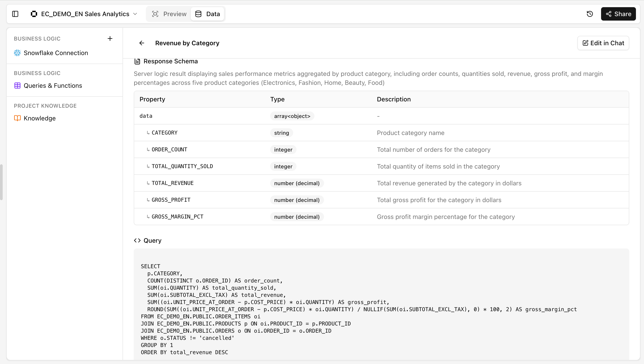This screenshot has height=364, width=644.
Task: Click the Response Schema document icon
Action: point(137,61)
